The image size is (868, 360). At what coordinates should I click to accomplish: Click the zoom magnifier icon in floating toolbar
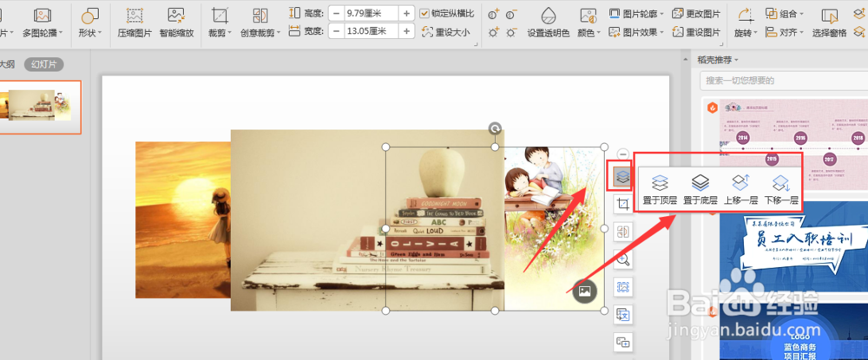click(622, 259)
